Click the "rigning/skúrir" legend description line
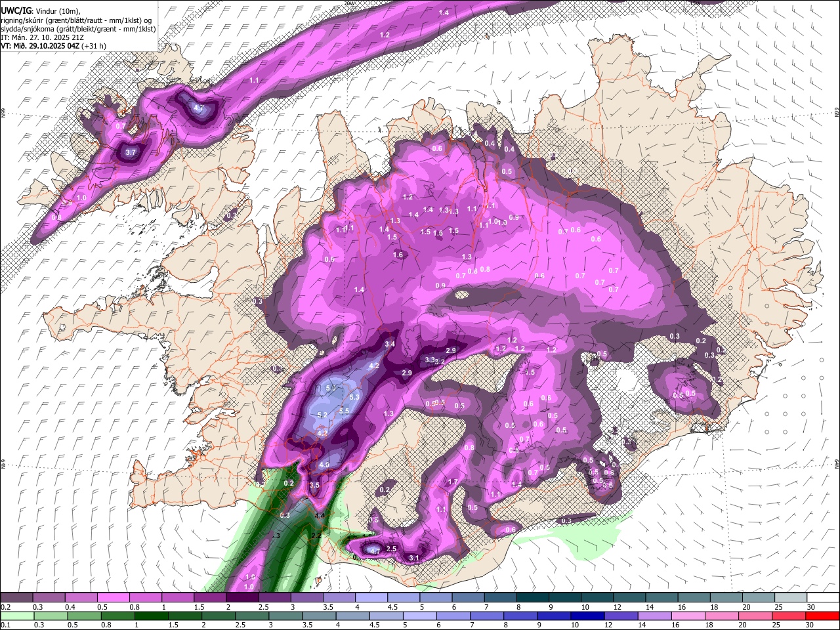The height and width of the screenshot is (630, 840). click(x=76, y=20)
